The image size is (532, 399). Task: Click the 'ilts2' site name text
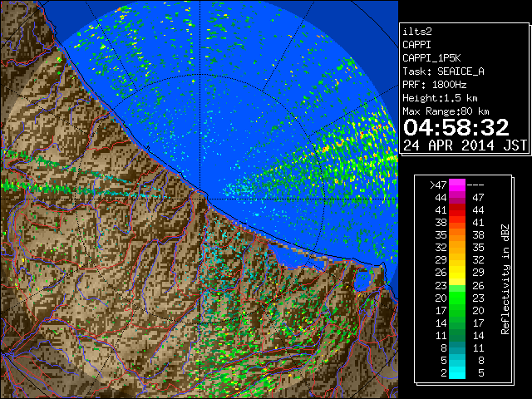point(417,32)
